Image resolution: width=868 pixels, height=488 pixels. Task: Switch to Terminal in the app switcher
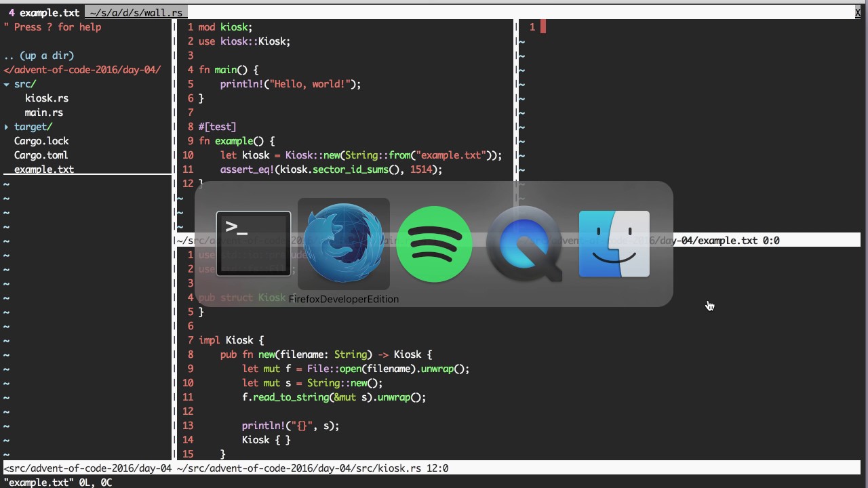254,244
